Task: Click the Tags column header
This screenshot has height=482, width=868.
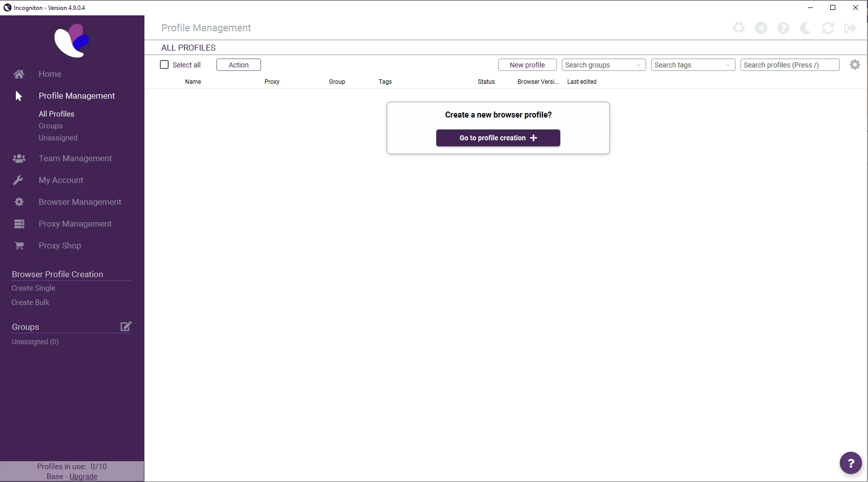Action: click(x=385, y=82)
